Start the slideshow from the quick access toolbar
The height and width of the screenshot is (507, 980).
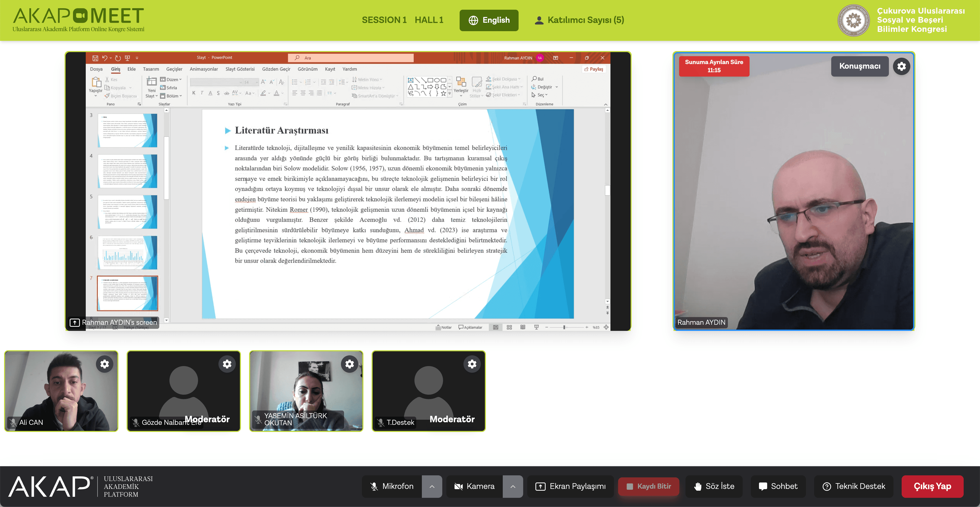point(127,58)
